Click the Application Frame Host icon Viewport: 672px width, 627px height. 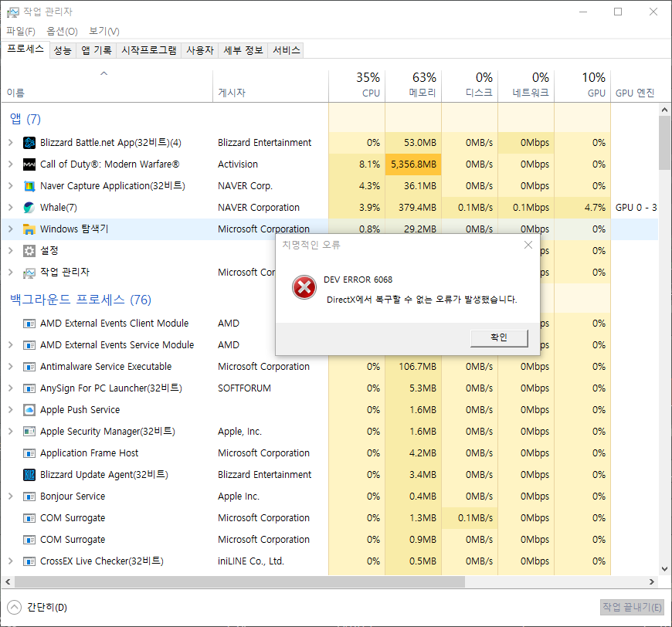tap(29, 453)
